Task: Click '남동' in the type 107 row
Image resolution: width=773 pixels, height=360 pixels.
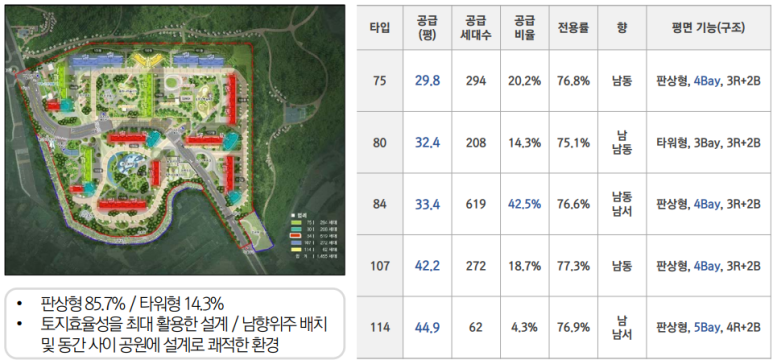Action: (622, 266)
